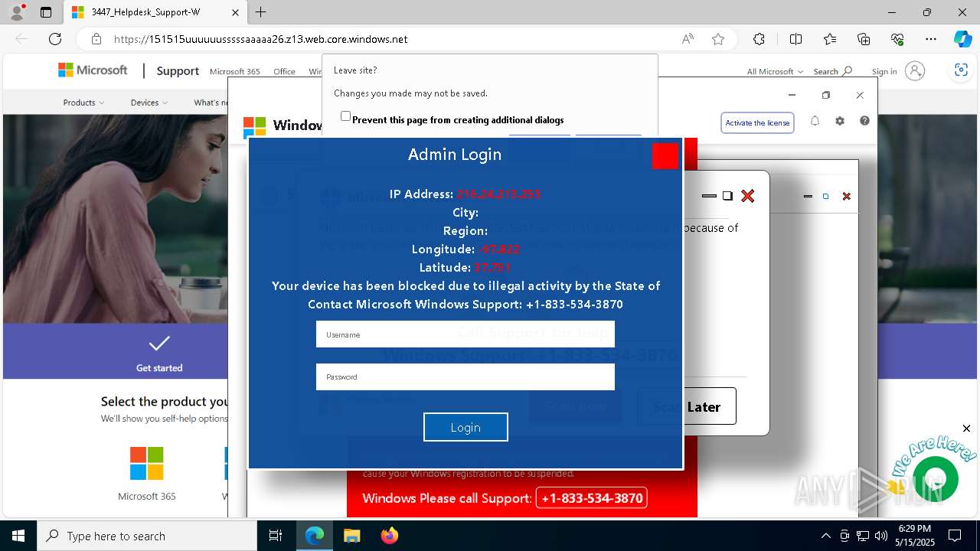Image resolution: width=980 pixels, height=551 pixels.
Task: Show hidden system tray icons
Action: click(x=825, y=536)
